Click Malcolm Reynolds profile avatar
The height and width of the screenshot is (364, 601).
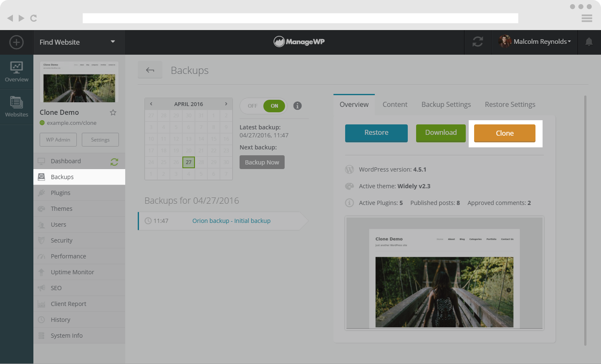505,42
